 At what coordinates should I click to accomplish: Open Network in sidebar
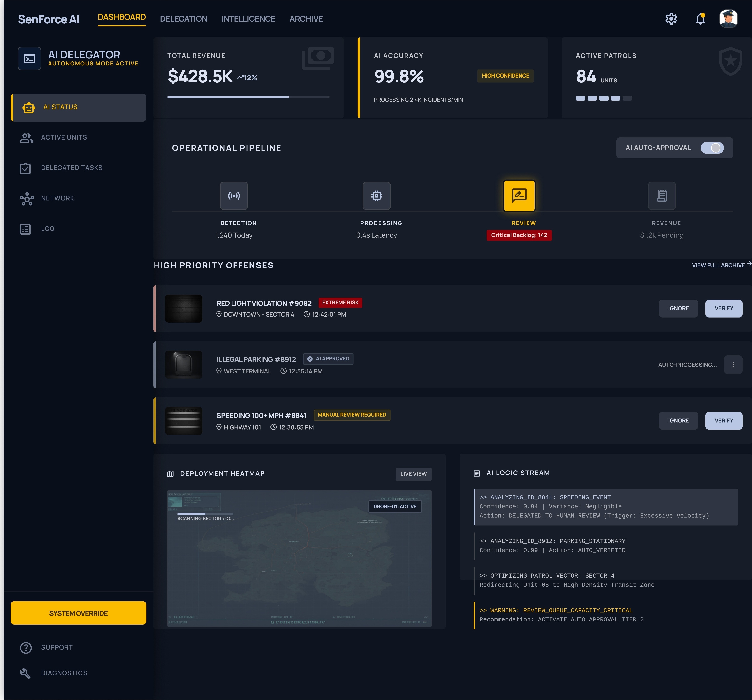coord(78,198)
